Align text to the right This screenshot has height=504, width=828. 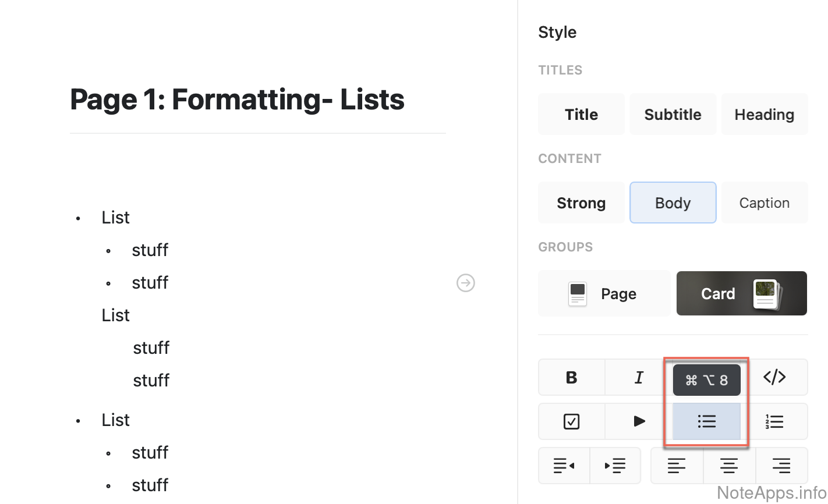coord(781,466)
